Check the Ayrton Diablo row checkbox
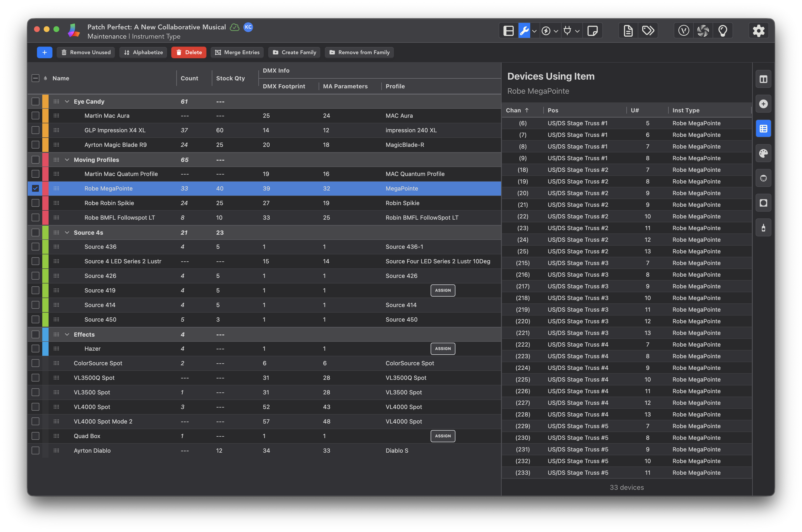Viewport: 802px width, 532px height. coord(35,450)
